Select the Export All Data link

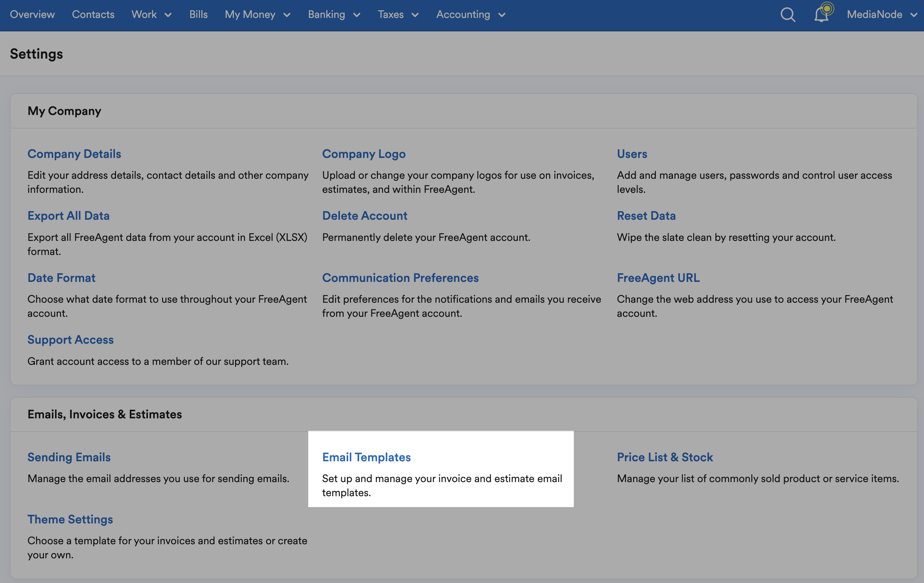(x=68, y=216)
